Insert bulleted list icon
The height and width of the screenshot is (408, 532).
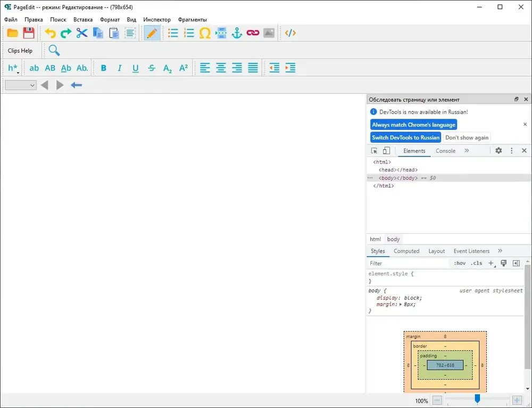(173, 33)
